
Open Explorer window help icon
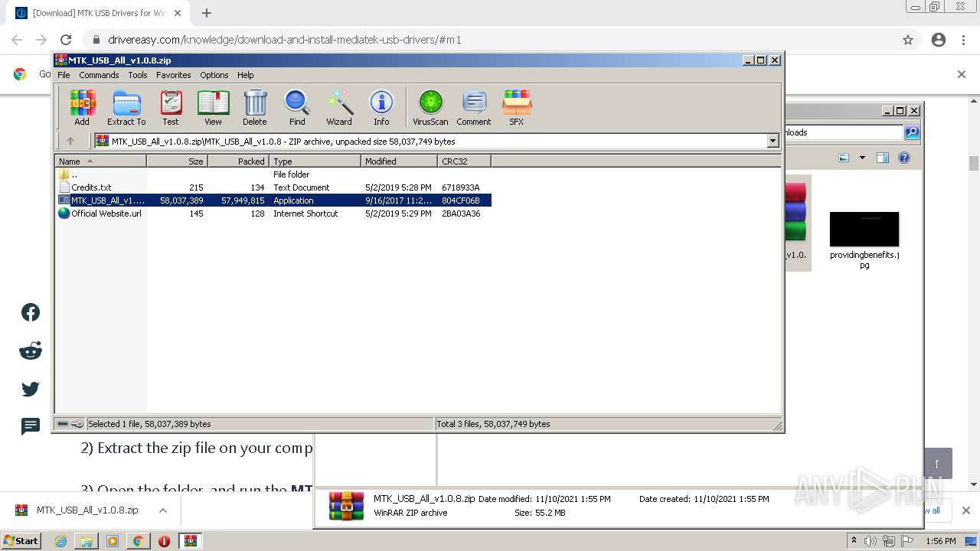pyautogui.click(x=904, y=158)
